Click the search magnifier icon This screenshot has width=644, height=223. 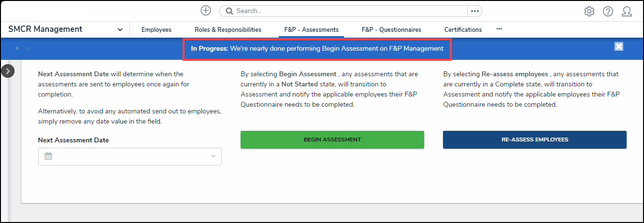229,11
